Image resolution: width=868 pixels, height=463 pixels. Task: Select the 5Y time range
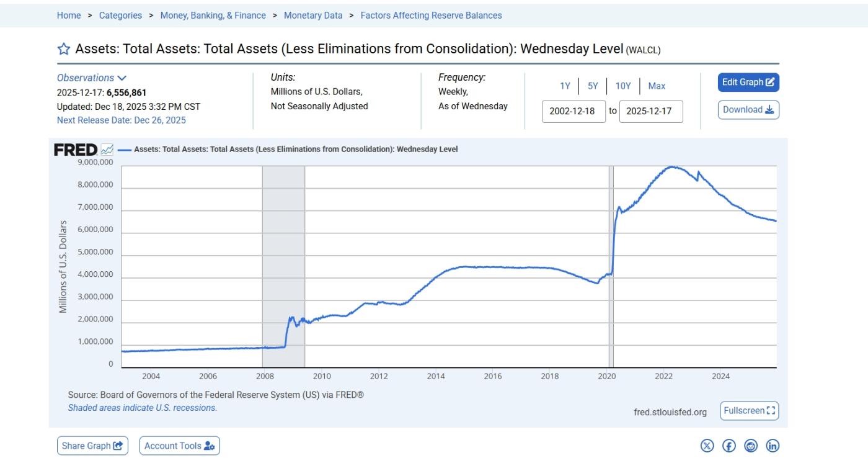pos(593,86)
